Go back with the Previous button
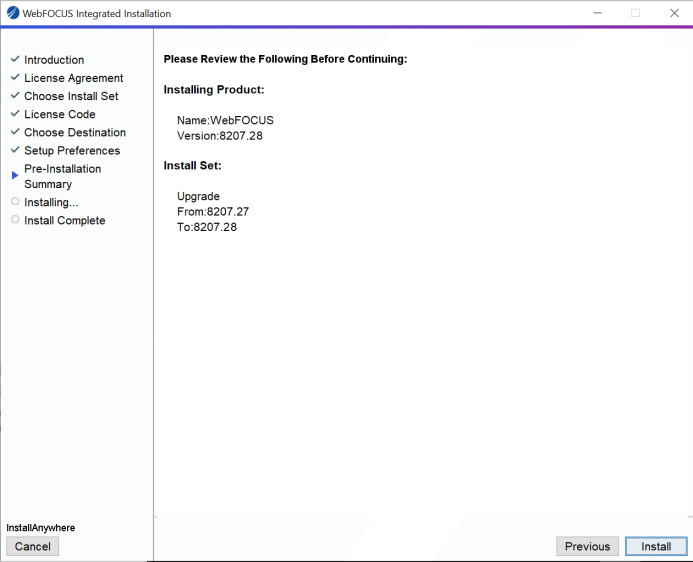The width and height of the screenshot is (693, 562). click(587, 547)
